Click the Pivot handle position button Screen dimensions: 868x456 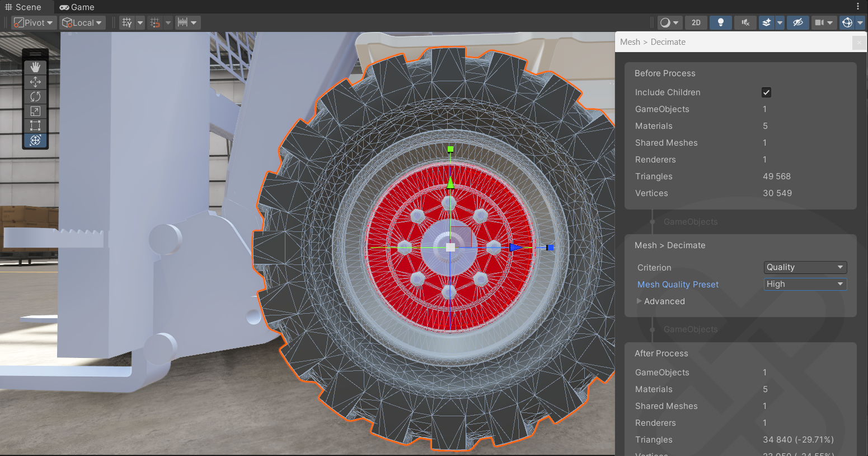34,22
